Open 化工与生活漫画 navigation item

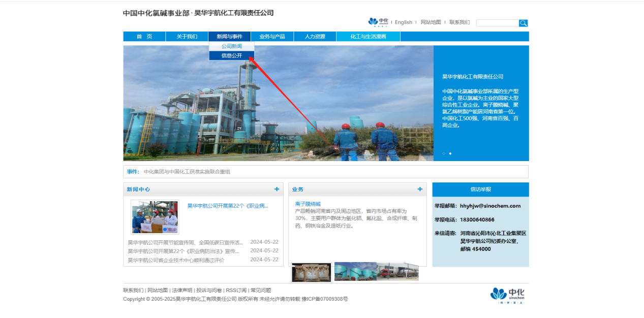point(368,37)
